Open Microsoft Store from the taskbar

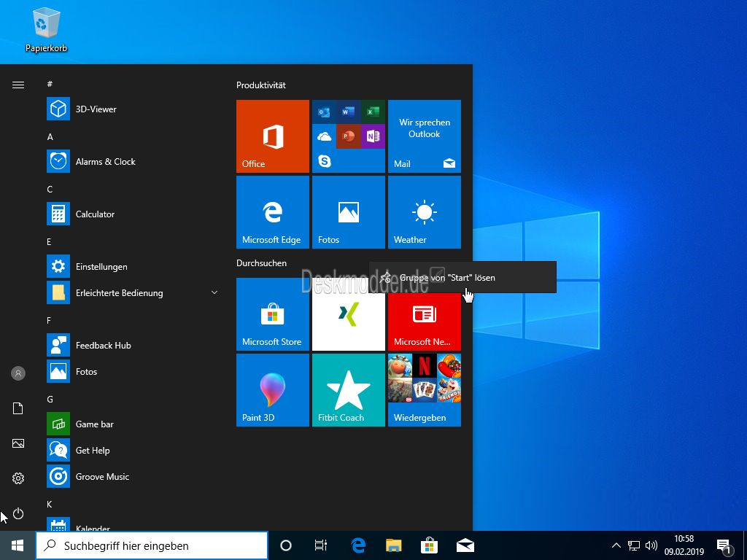pos(429,545)
